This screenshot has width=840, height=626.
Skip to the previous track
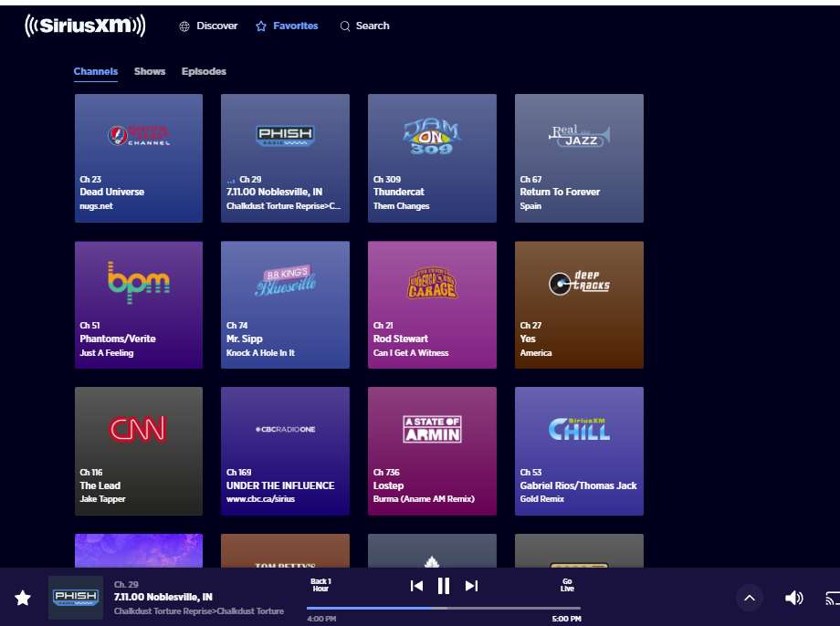[x=416, y=586]
